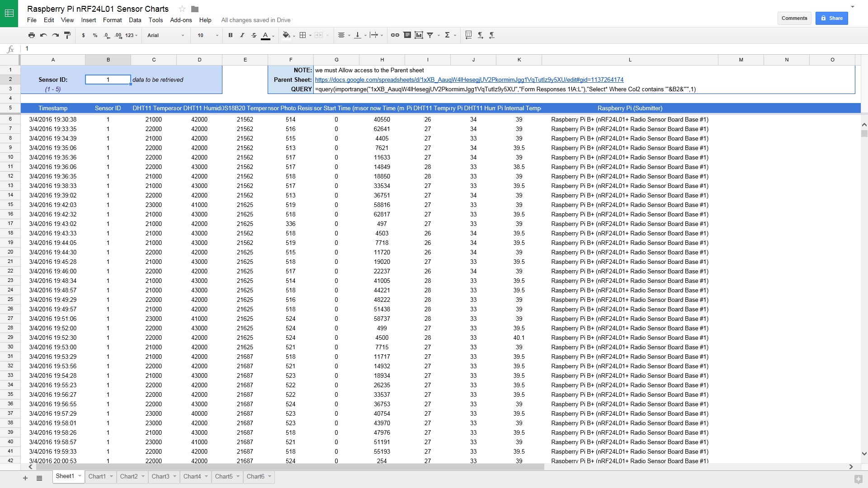The width and height of the screenshot is (868, 488).
Task: Select the Paint format tool
Action: 67,35
